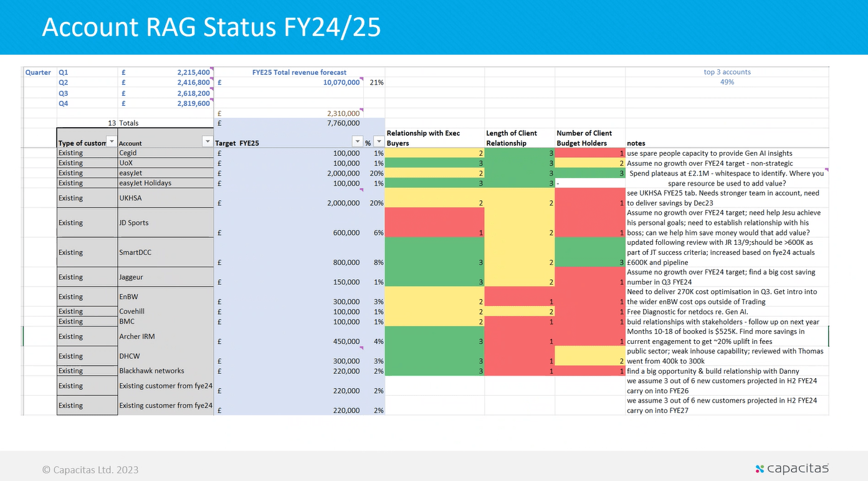Select the Quarter label cell
The height and width of the screenshot is (481, 868).
click(x=39, y=72)
